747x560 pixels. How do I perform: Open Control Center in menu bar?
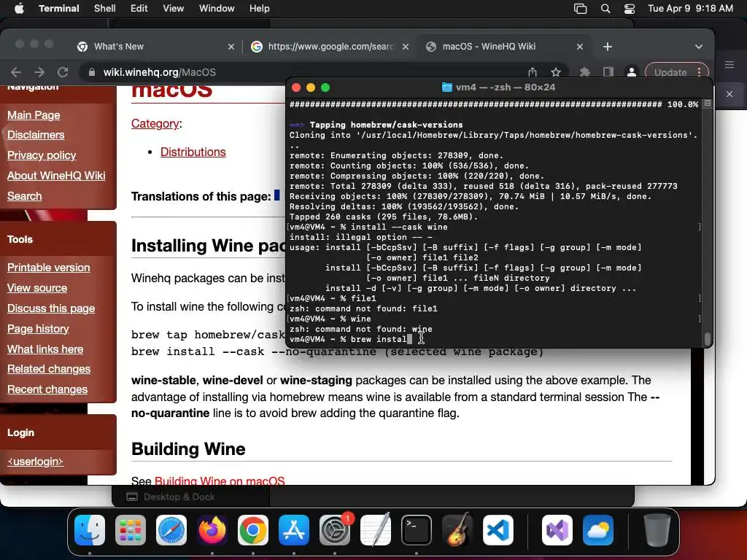pyautogui.click(x=630, y=9)
